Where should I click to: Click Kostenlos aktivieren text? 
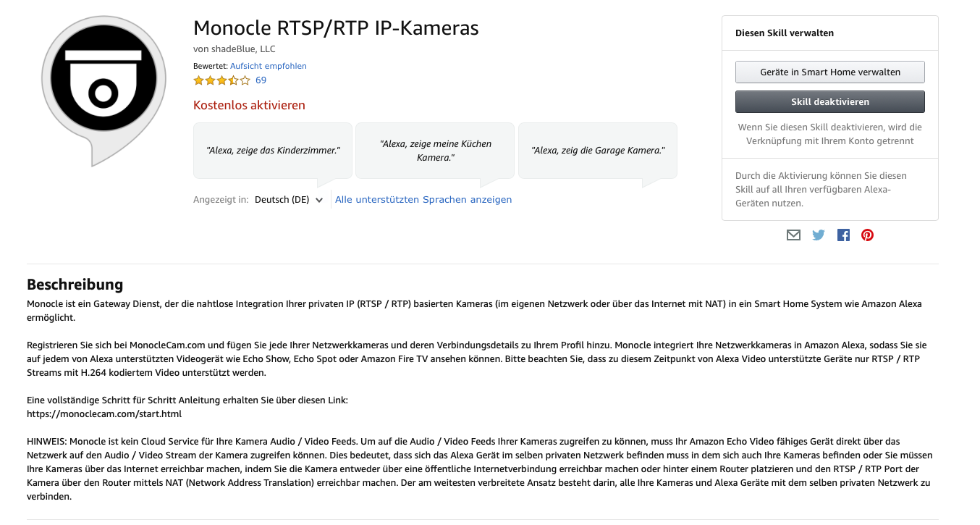pos(249,105)
